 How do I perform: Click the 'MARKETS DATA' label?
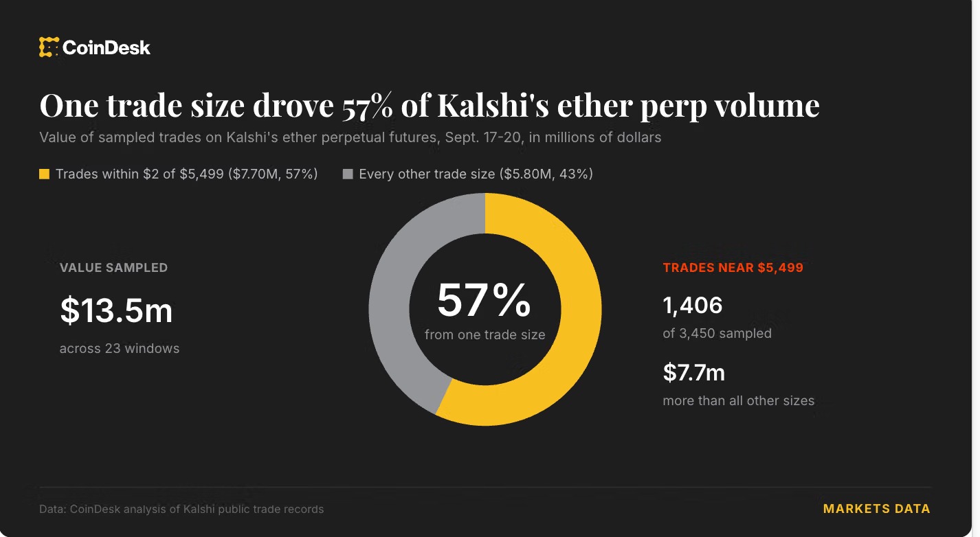pos(877,509)
